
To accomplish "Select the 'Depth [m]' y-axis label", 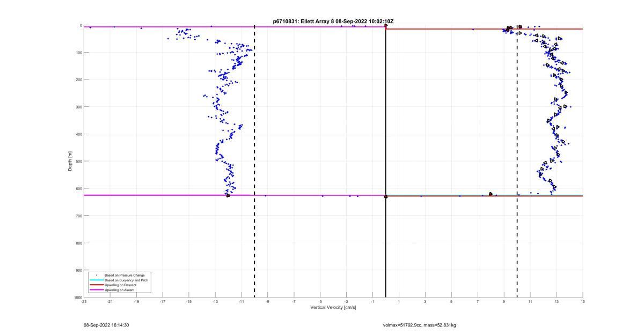I will 70,161.
